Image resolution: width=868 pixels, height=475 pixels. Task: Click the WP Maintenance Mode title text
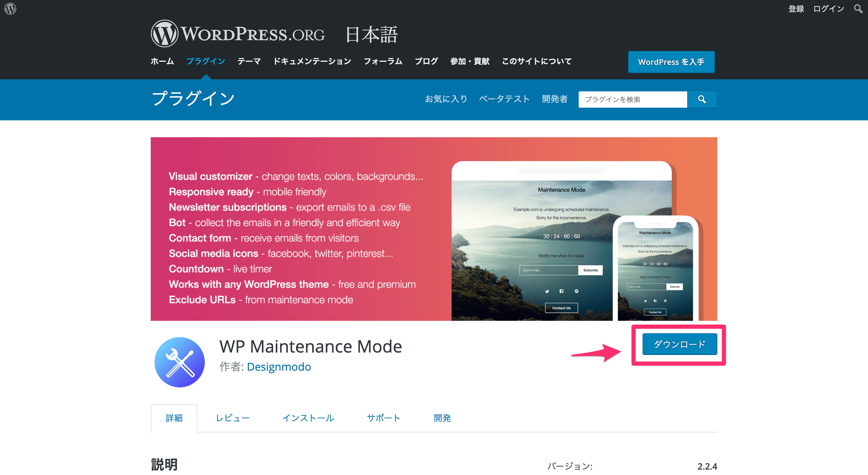[x=310, y=346]
